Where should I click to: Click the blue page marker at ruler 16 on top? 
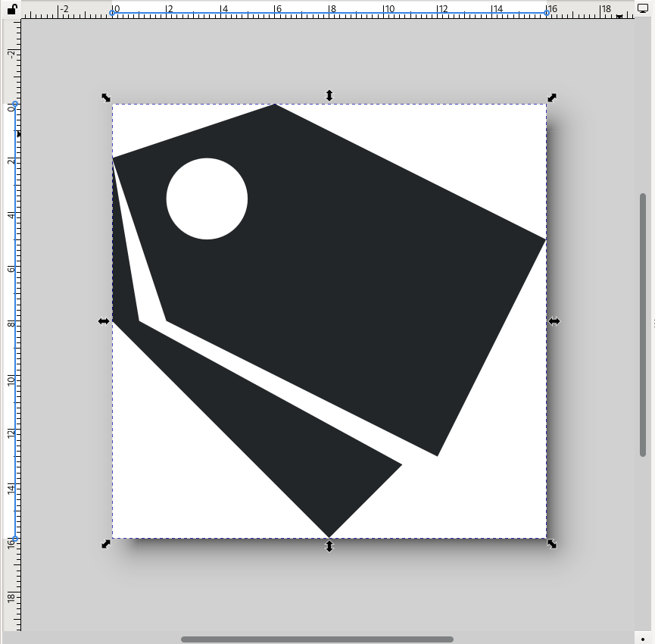[547, 13]
